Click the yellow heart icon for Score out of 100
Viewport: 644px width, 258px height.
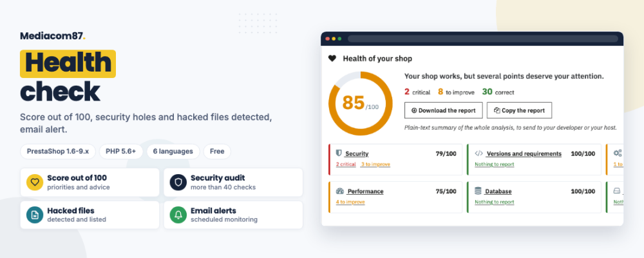(x=35, y=182)
